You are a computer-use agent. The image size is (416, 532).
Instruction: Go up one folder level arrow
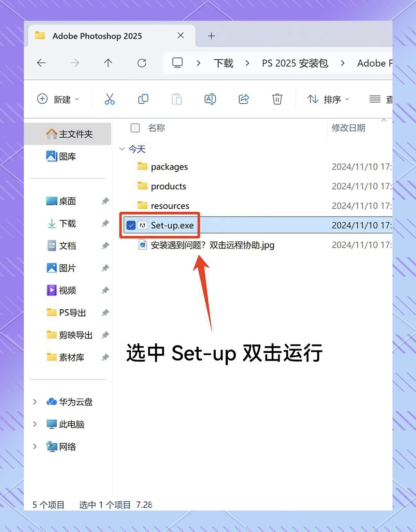pos(108,63)
